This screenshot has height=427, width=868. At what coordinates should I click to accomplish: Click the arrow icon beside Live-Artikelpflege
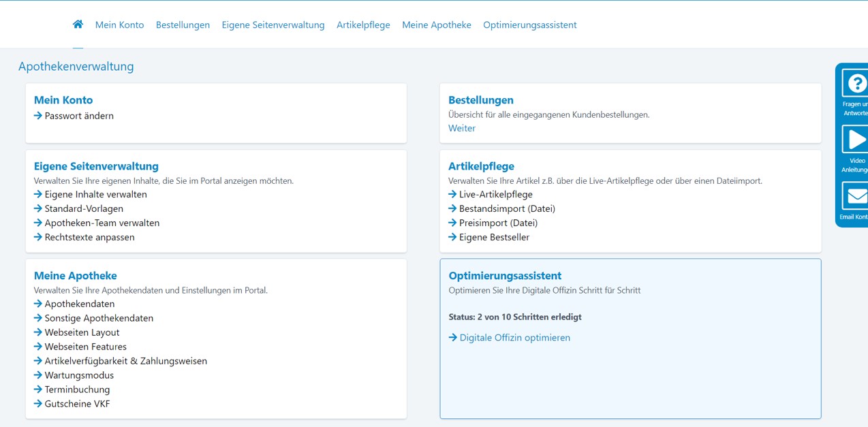452,194
